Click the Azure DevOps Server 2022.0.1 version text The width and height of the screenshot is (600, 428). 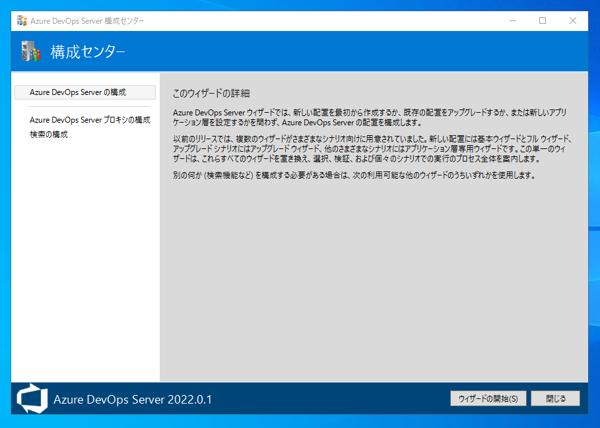132,399
